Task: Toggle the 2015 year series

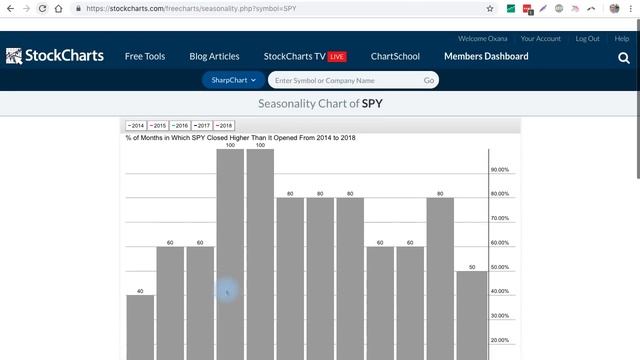Action: pos(158,126)
